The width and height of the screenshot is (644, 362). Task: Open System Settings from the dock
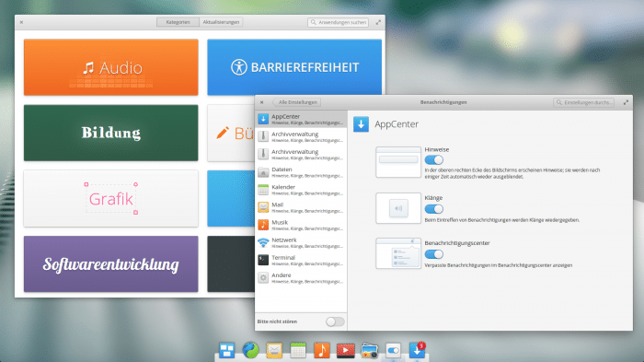(x=393, y=350)
